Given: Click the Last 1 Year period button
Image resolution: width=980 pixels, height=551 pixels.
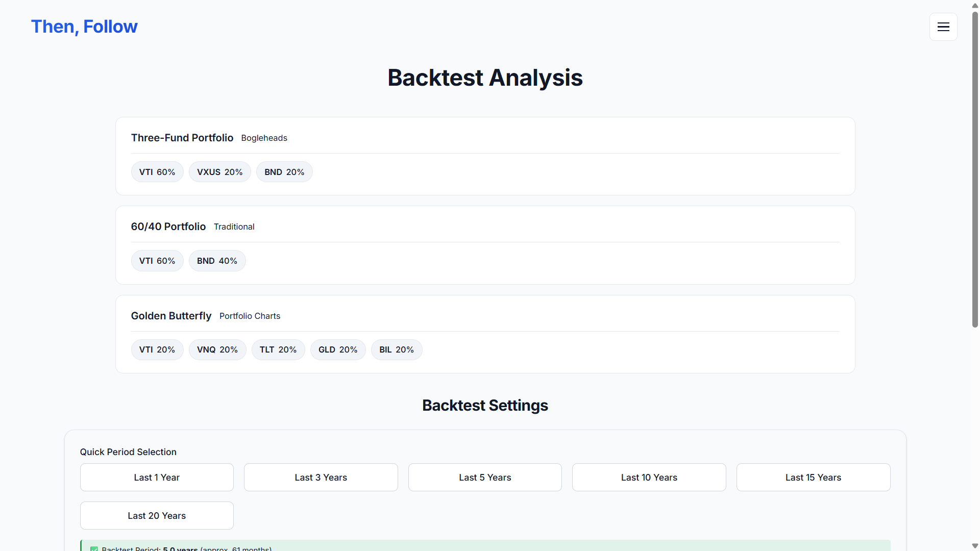Looking at the screenshot, I should pyautogui.click(x=156, y=477).
